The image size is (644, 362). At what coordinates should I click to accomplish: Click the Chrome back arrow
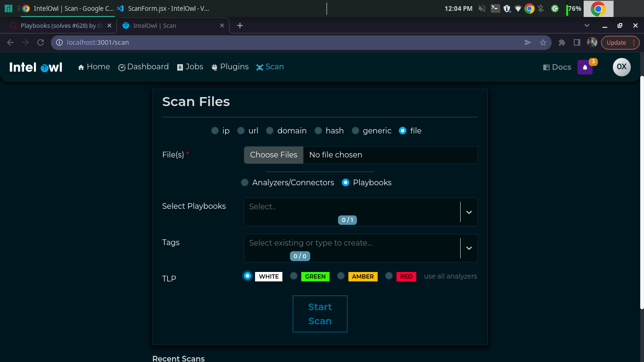pyautogui.click(x=10, y=42)
